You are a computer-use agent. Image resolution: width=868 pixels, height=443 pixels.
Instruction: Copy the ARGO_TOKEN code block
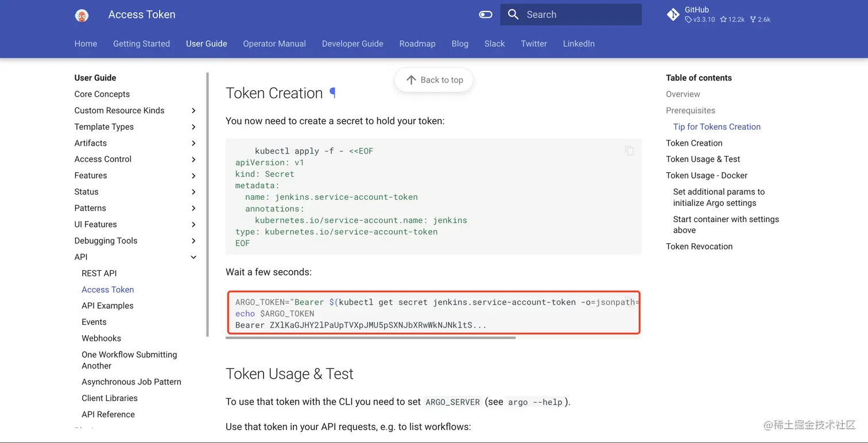[630, 301]
